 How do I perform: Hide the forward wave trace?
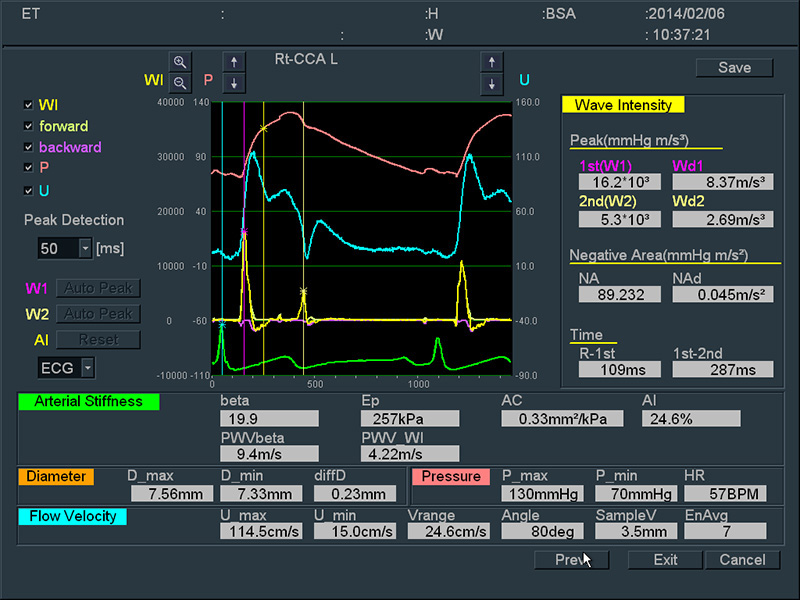28,126
